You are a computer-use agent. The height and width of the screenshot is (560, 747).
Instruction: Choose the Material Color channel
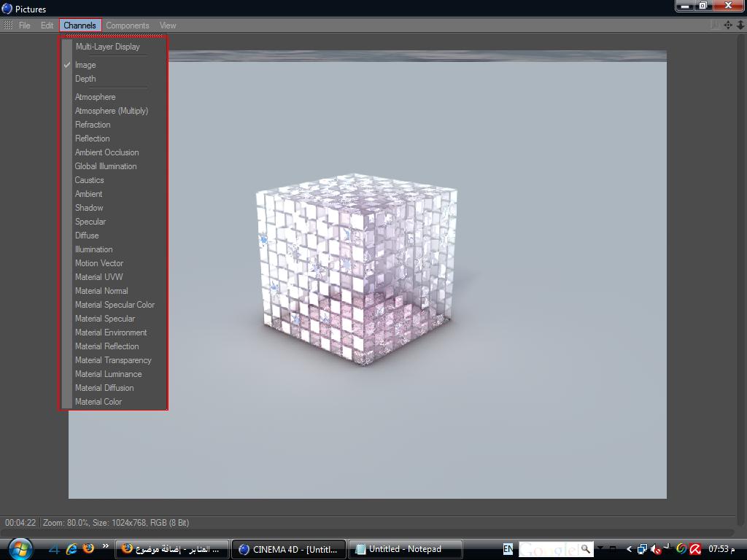[115, 402]
